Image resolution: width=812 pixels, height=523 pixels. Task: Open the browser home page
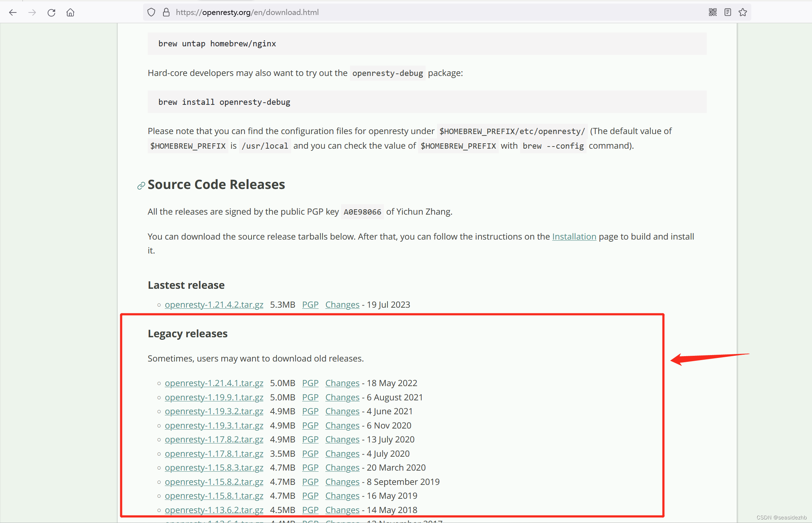point(70,12)
